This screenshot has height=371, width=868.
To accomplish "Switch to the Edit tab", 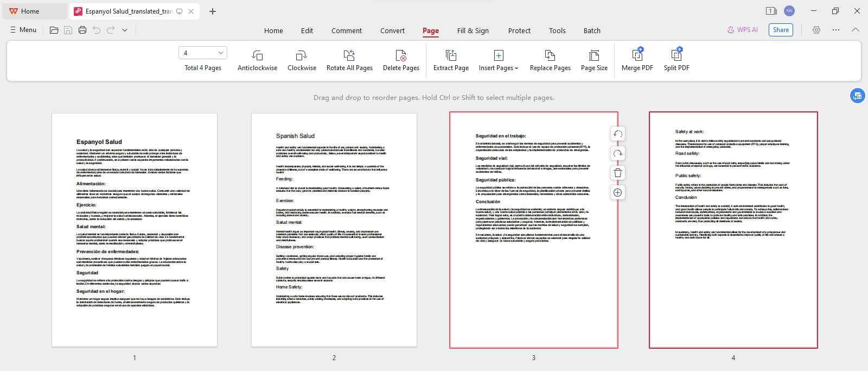I will [x=307, y=30].
